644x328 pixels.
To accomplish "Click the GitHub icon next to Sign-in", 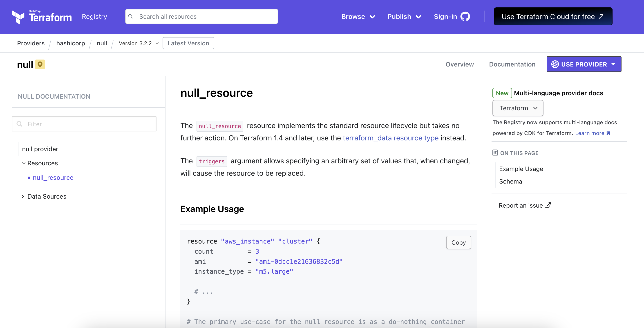I will (465, 17).
